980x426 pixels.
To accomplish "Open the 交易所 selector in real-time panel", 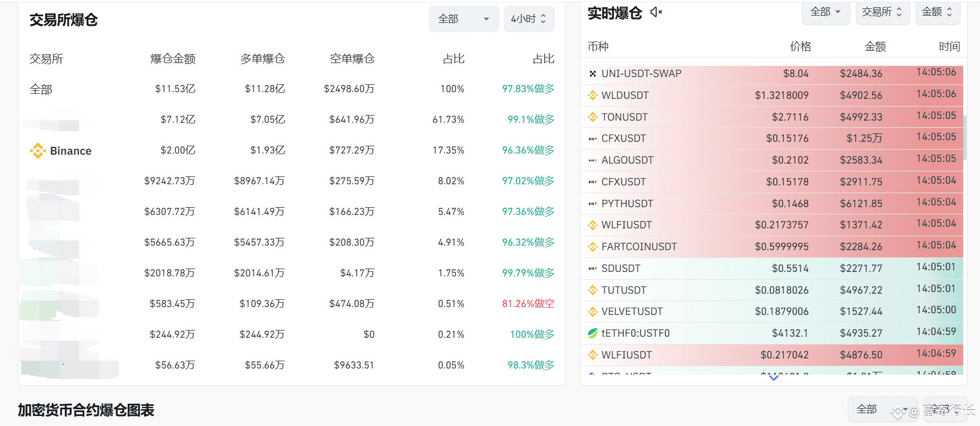I will pyautogui.click(x=883, y=12).
